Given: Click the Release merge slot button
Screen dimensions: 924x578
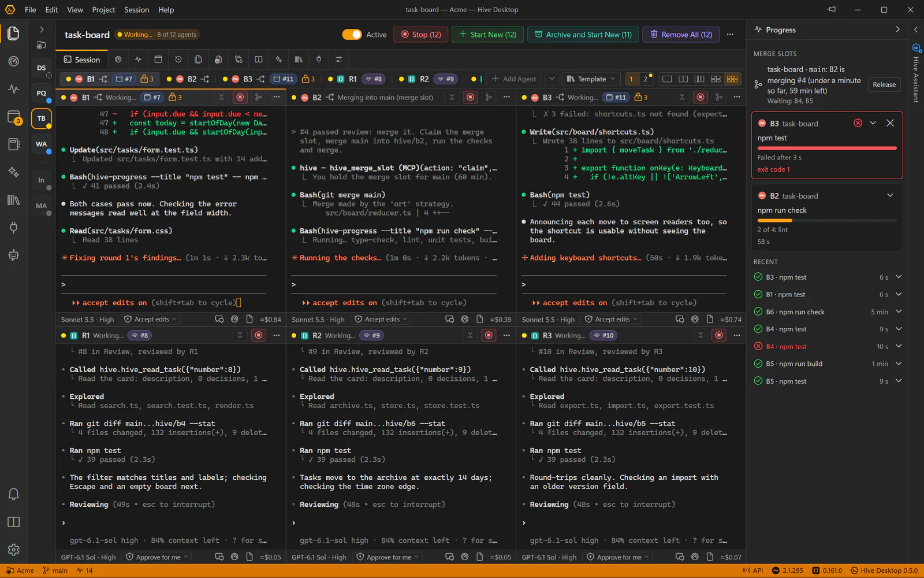Looking at the screenshot, I should [x=884, y=84].
